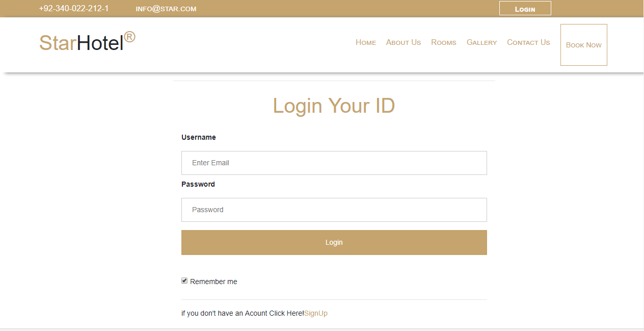
Task: Uncheck the Remember me checkbox
Action: point(184,281)
